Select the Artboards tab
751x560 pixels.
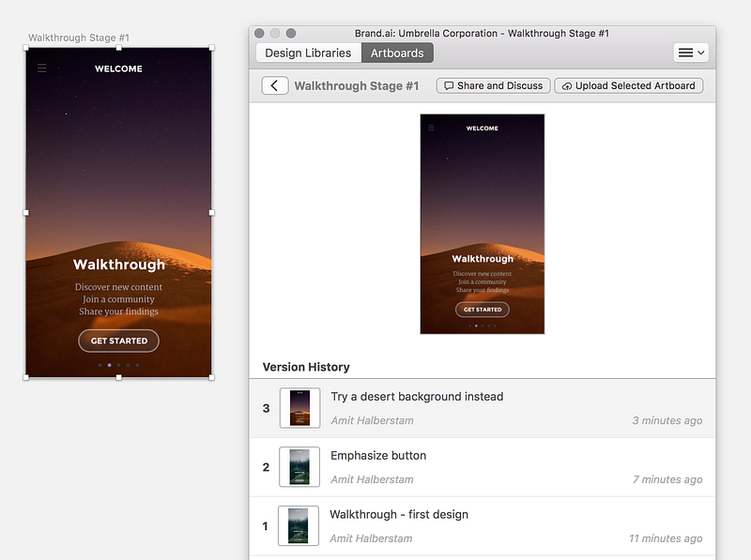point(397,53)
